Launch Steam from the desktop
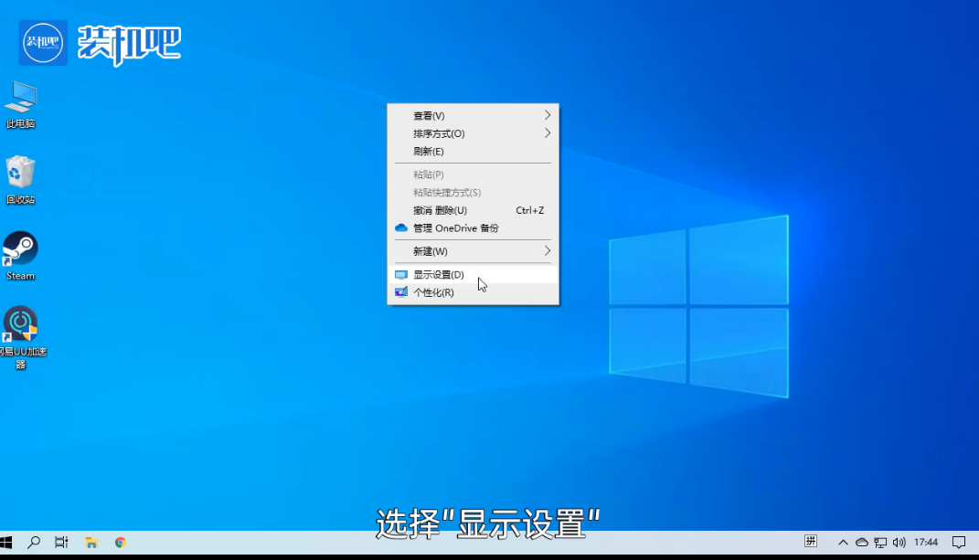 click(19, 254)
